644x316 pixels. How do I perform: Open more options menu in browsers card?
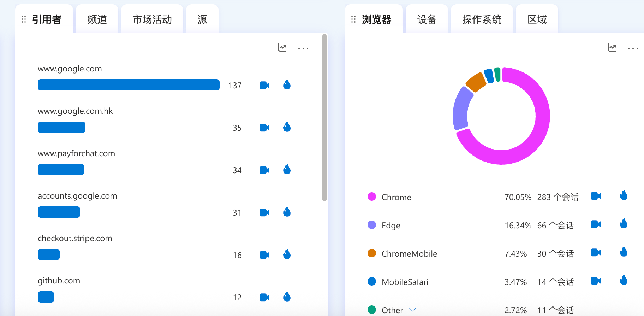click(633, 48)
